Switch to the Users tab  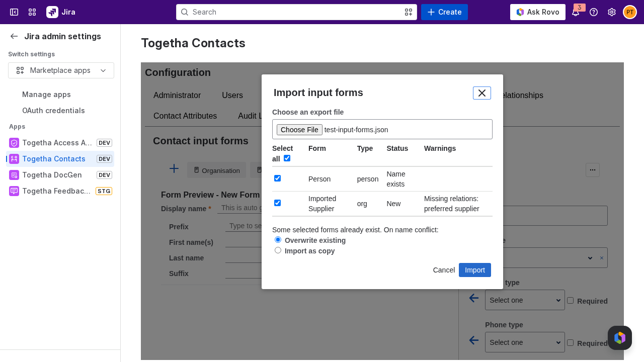tap(232, 96)
